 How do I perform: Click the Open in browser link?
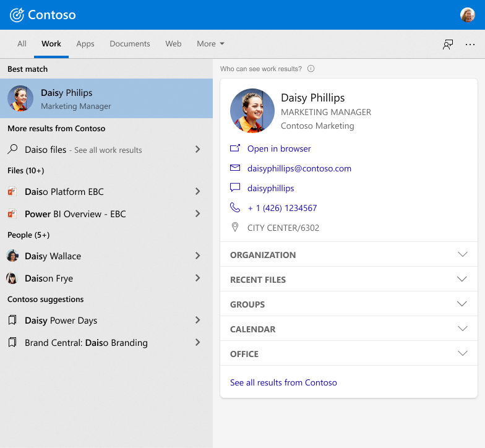click(x=279, y=149)
